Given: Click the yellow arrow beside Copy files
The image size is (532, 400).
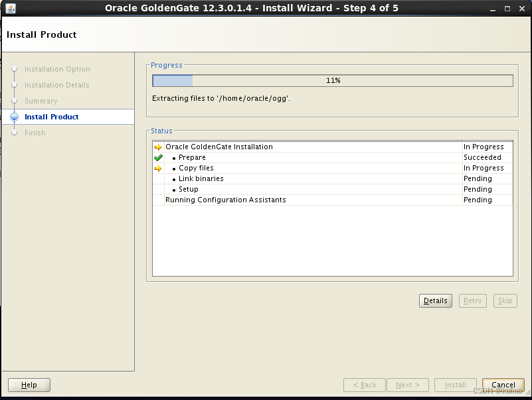Looking at the screenshot, I should point(158,168).
